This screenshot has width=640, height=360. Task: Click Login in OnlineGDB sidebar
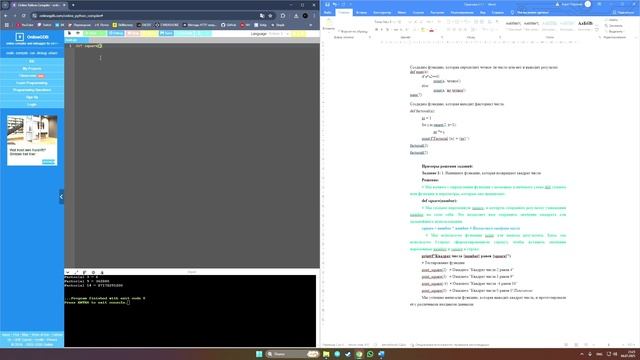coord(32,104)
